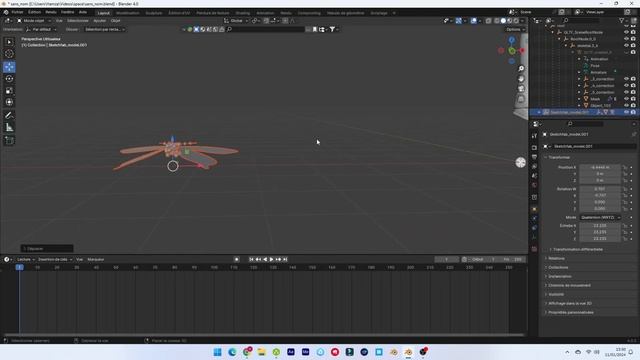Open the Lecture timeline menu

point(25,259)
